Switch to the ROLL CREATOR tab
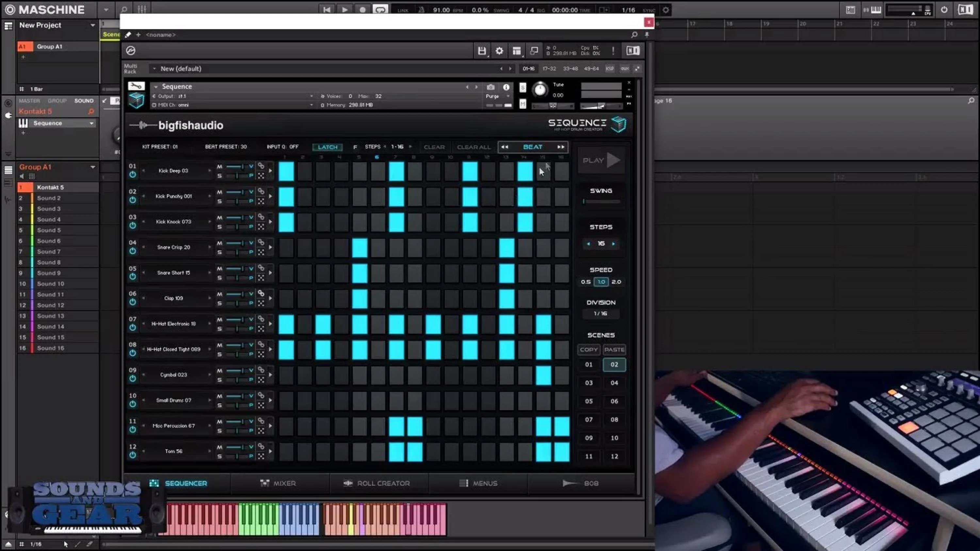 pyautogui.click(x=377, y=483)
